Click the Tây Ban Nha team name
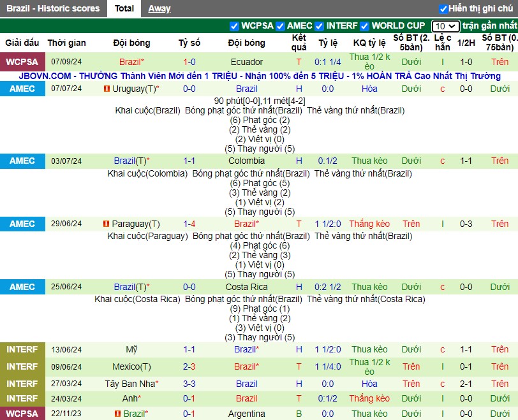Screen dimensions: 518x420 pyautogui.click(x=130, y=384)
